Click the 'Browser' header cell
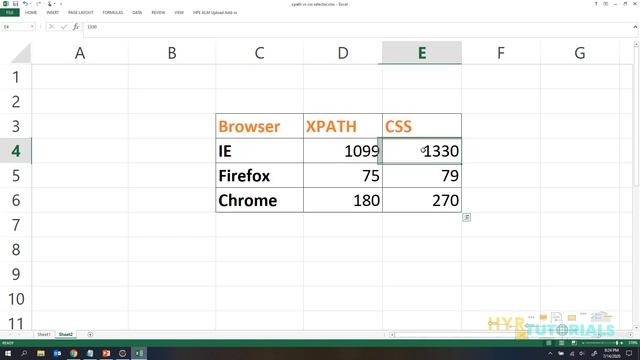640x360 pixels. click(x=259, y=126)
